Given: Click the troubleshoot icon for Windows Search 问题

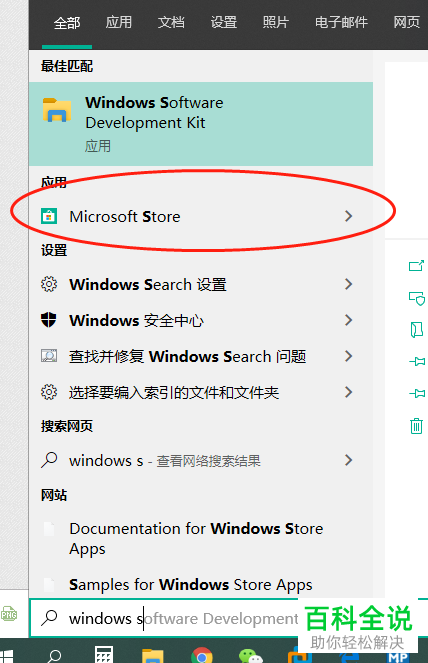Looking at the screenshot, I should [49, 356].
